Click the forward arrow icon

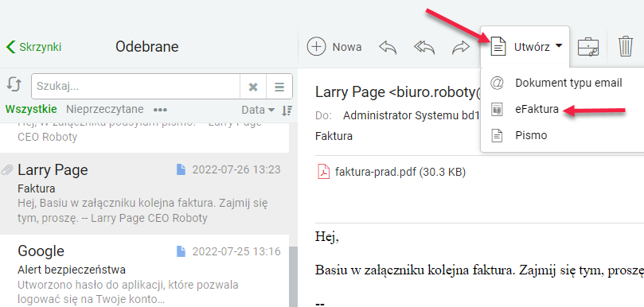pos(460,47)
